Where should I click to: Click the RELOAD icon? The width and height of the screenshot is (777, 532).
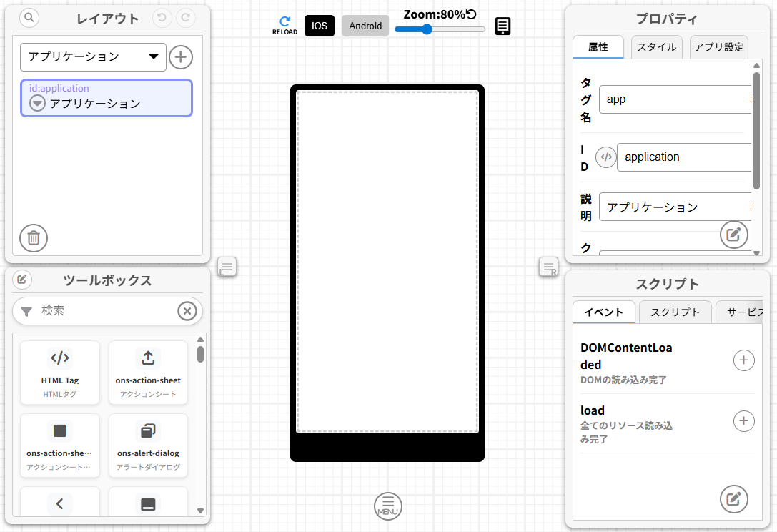click(284, 25)
